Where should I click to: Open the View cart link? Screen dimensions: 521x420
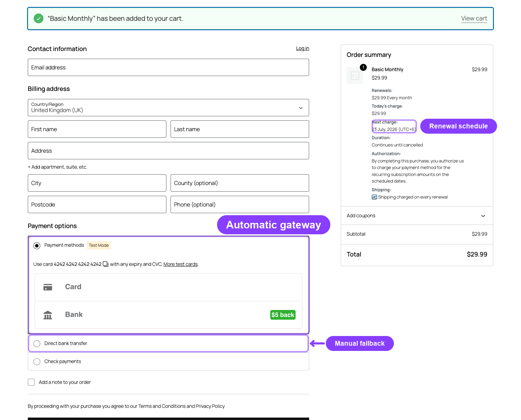point(474,18)
